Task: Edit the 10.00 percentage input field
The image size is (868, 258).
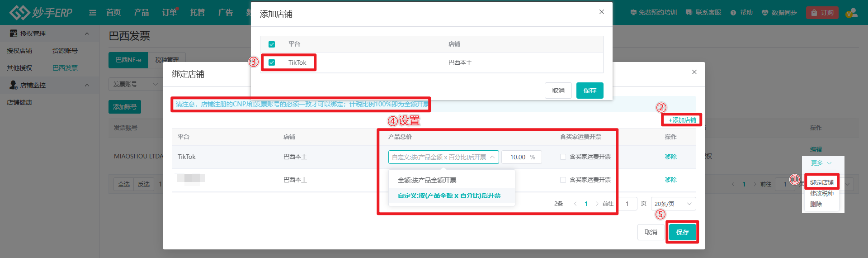Action: click(522, 157)
